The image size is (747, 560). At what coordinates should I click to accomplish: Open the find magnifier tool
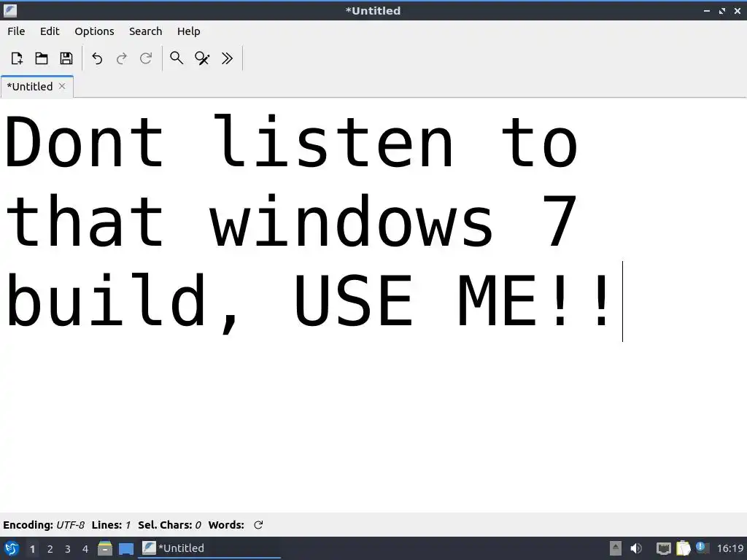click(x=177, y=58)
